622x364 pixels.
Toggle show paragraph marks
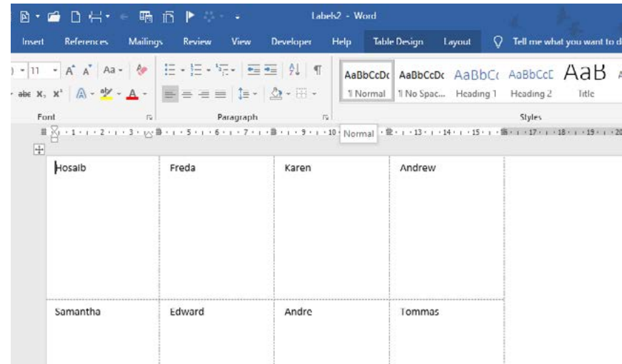(x=317, y=70)
